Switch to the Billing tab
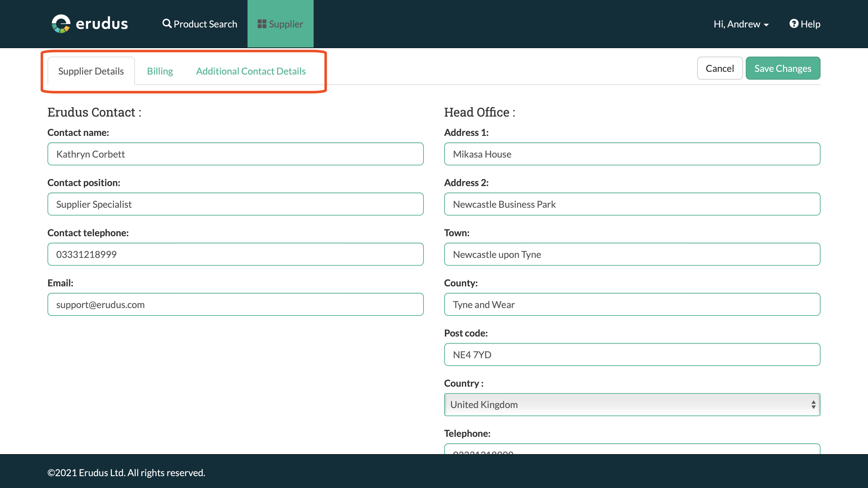This screenshot has height=488, width=868. 160,71
